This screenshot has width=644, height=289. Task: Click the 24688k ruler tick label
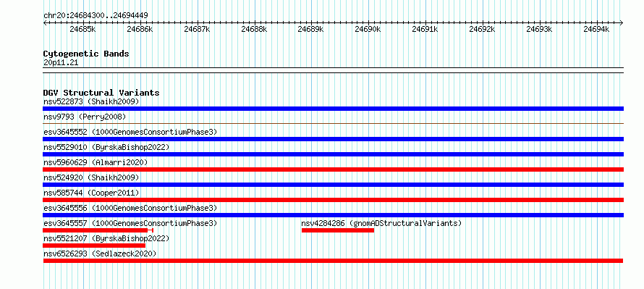tap(254, 29)
